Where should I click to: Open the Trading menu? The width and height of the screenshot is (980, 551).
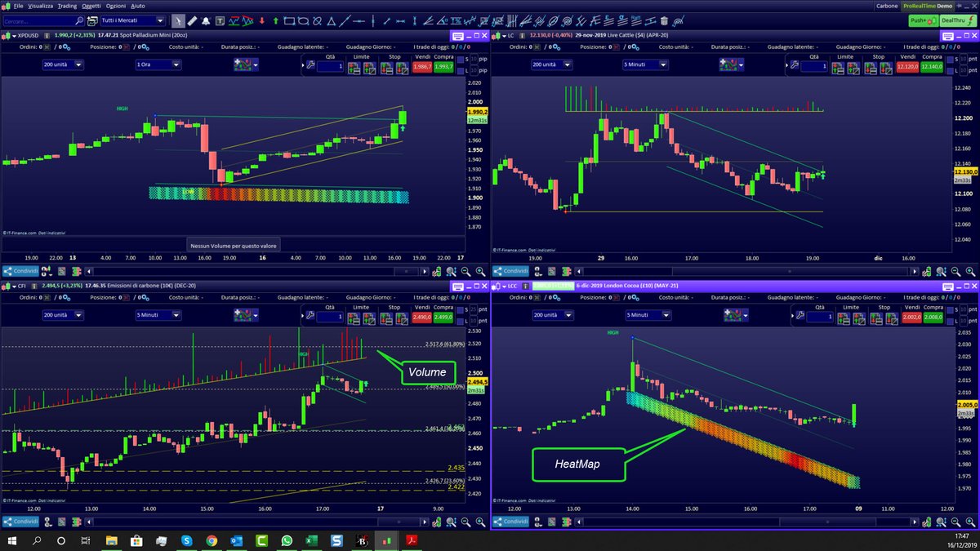[67, 6]
